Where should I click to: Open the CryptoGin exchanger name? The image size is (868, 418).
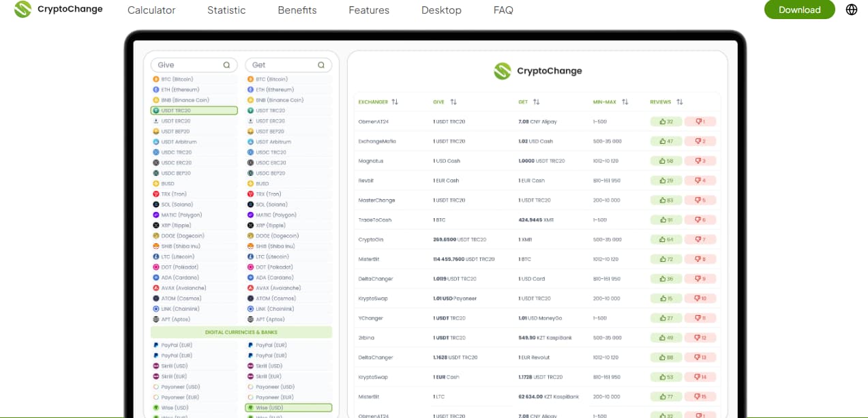(371, 239)
